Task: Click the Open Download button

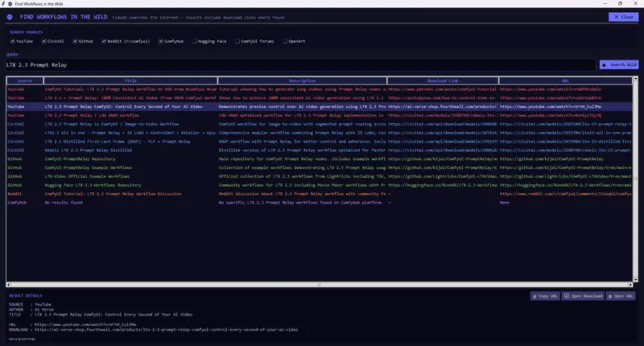Action: [x=583, y=296]
